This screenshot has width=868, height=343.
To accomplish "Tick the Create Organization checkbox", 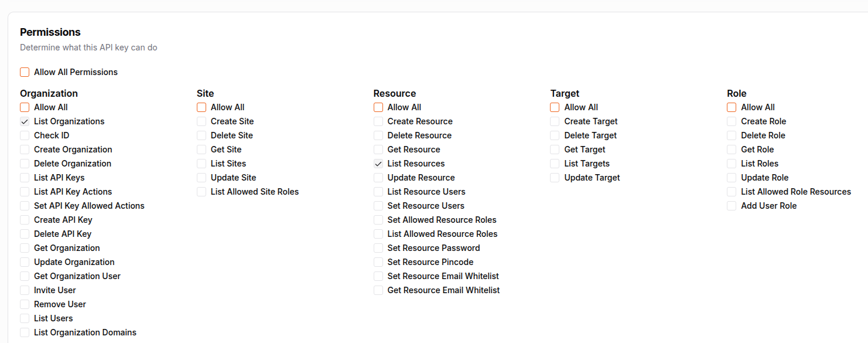I will (x=25, y=150).
